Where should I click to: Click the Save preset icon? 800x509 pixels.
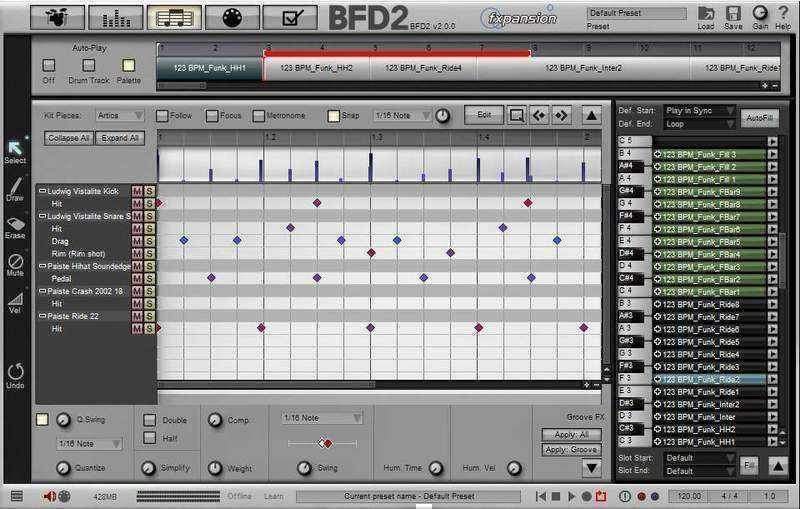tap(733, 15)
